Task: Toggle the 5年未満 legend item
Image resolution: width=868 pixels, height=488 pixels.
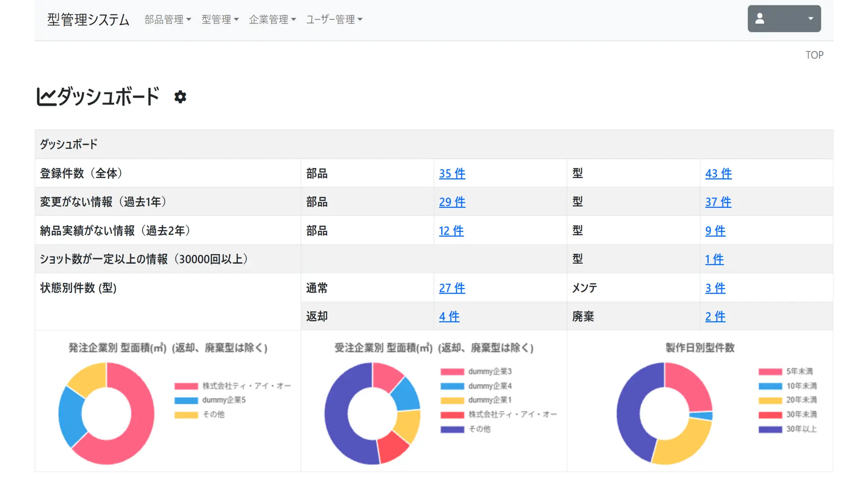Action: (x=799, y=371)
